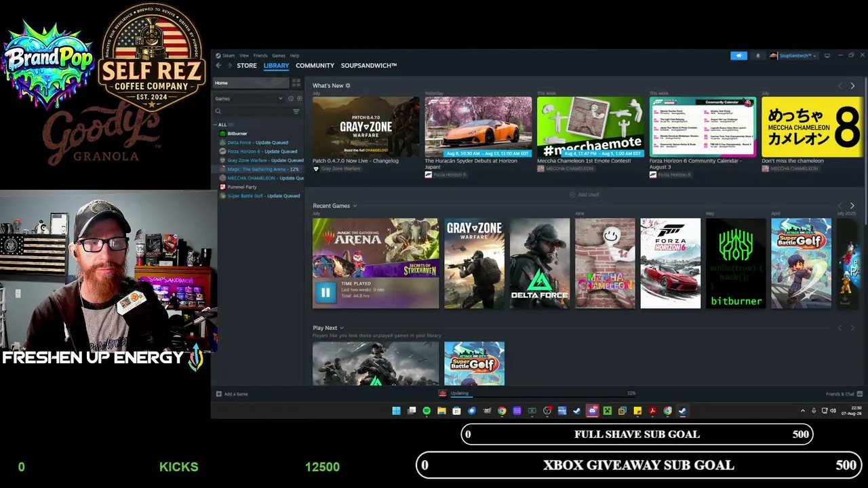Open What's New settings gear
This screenshot has width=868, height=488.
pos(348,86)
